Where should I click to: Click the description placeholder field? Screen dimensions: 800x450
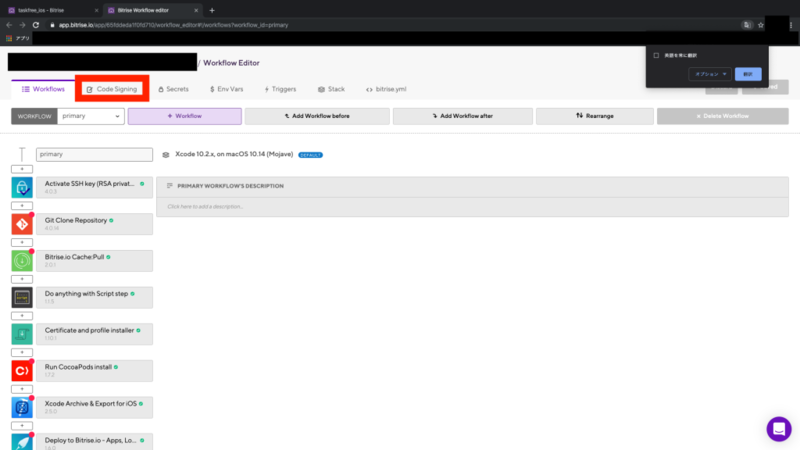[x=472, y=207]
